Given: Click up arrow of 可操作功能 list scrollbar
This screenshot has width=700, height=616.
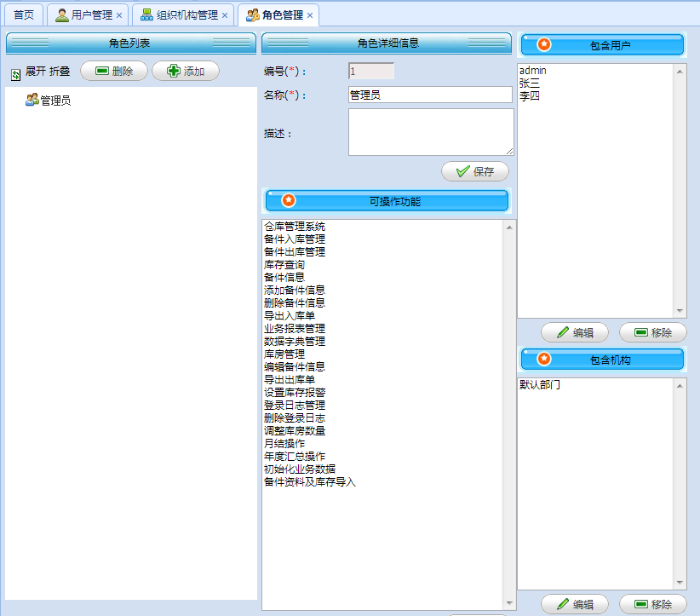Looking at the screenshot, I should [509, 227].
